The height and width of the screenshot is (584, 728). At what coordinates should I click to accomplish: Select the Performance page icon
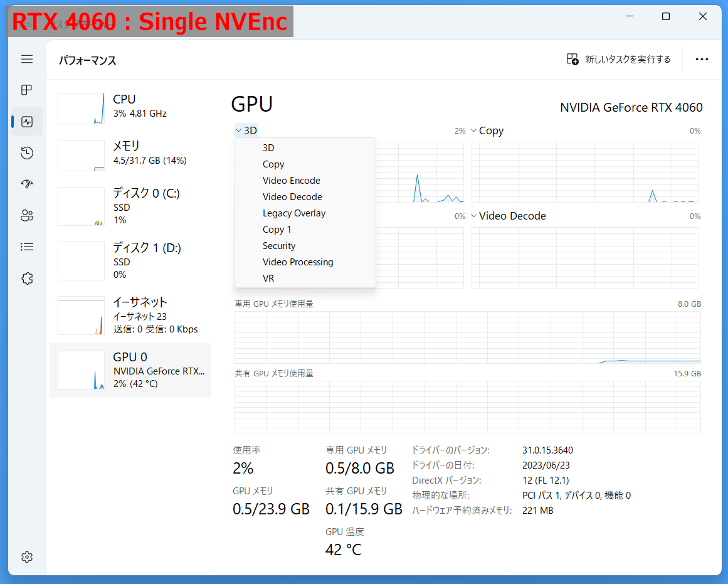click(27, 122)
